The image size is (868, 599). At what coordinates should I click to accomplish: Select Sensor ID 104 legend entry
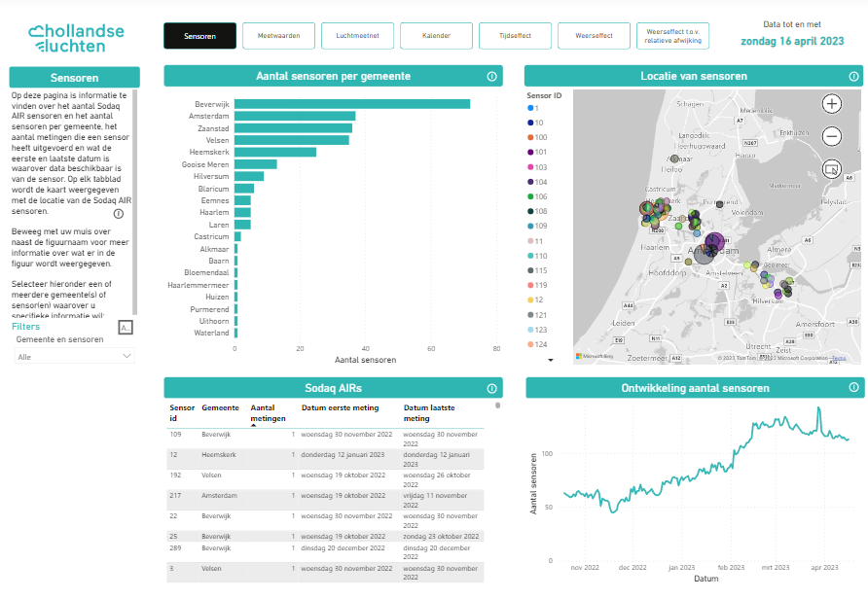coord(537,182)
